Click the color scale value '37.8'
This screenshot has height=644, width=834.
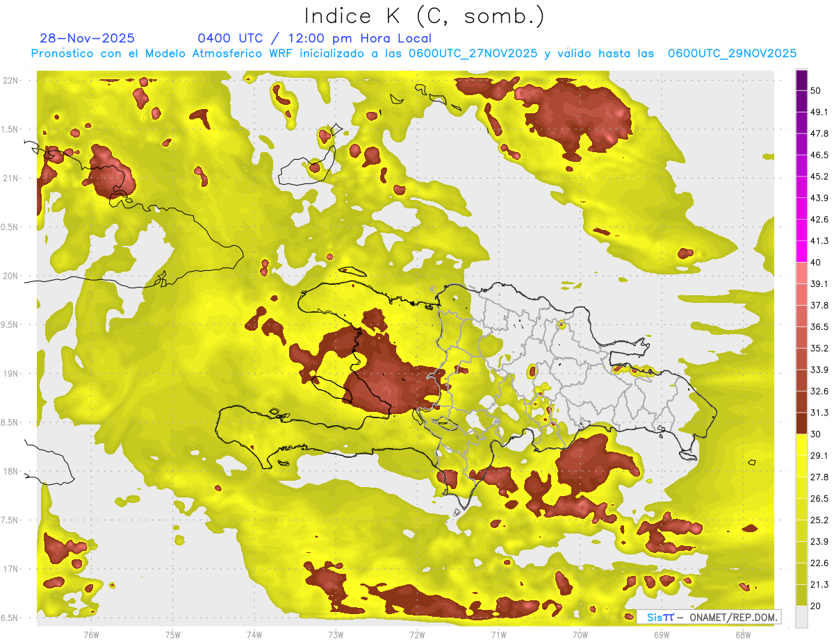point(819,306)
